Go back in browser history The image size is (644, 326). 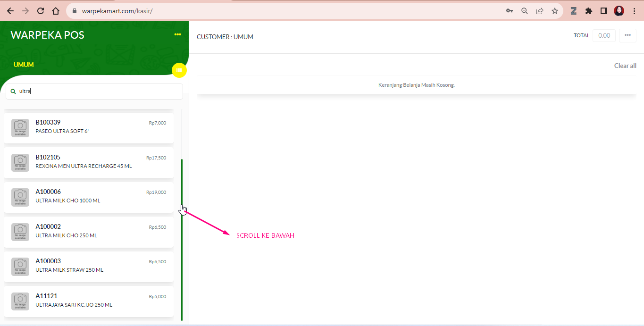click(10, 11)
